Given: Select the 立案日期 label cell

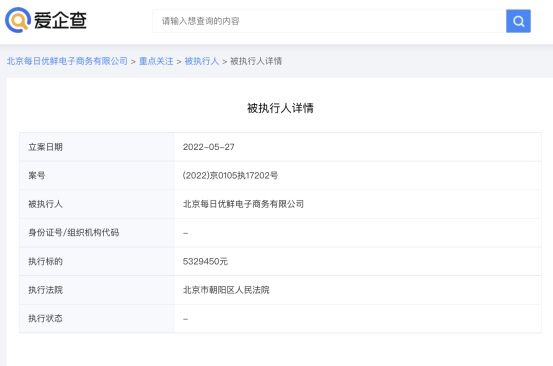Looking at the screenshot, I should [97, 147].
